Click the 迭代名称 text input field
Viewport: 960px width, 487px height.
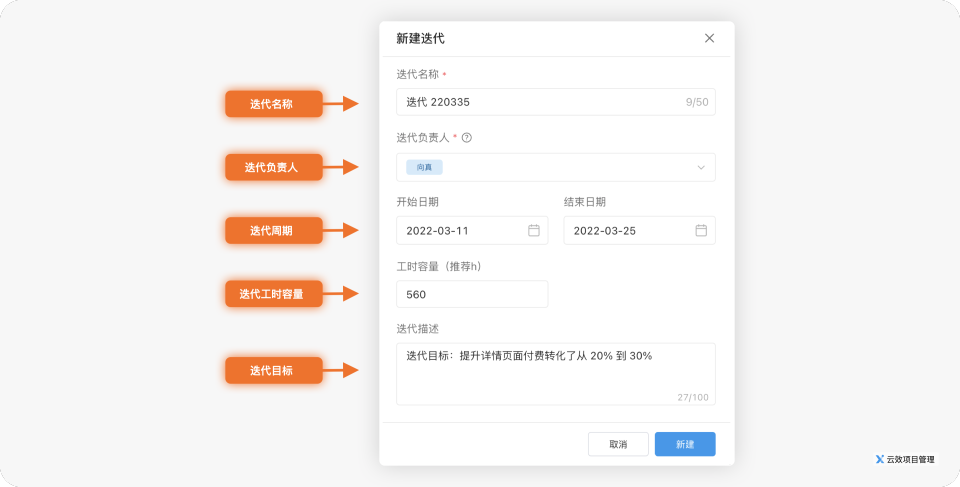540,102
